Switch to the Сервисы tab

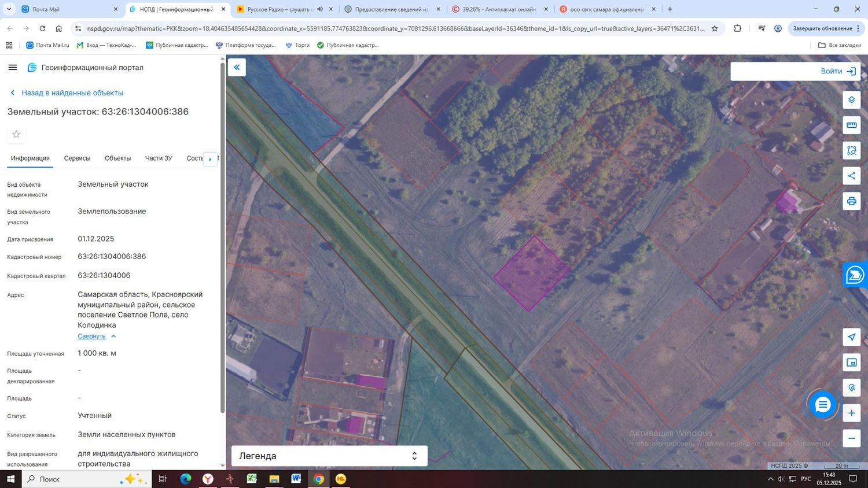(77, 158)
